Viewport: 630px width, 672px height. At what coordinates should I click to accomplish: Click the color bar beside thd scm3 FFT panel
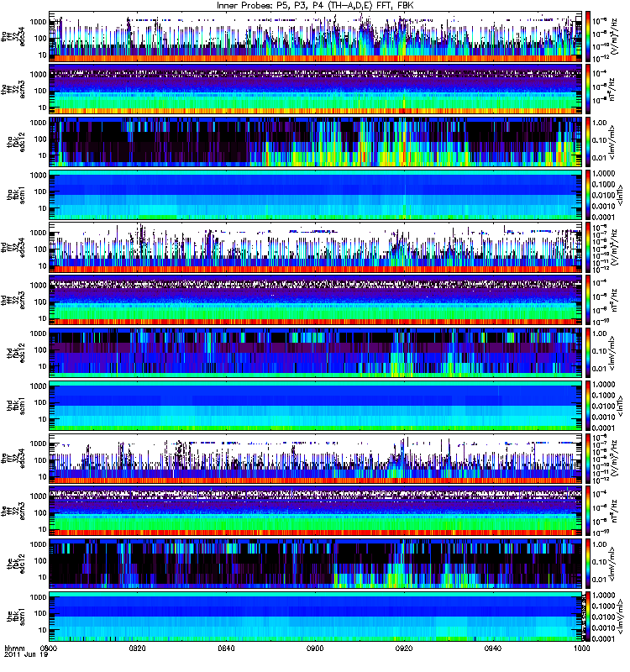coord(588,301)
